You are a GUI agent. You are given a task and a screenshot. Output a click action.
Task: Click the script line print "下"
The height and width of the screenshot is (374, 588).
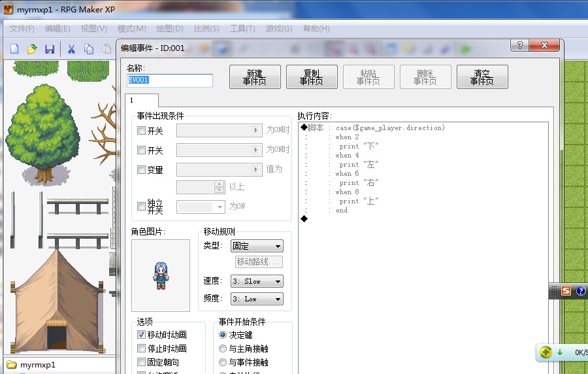pos(359,146)
